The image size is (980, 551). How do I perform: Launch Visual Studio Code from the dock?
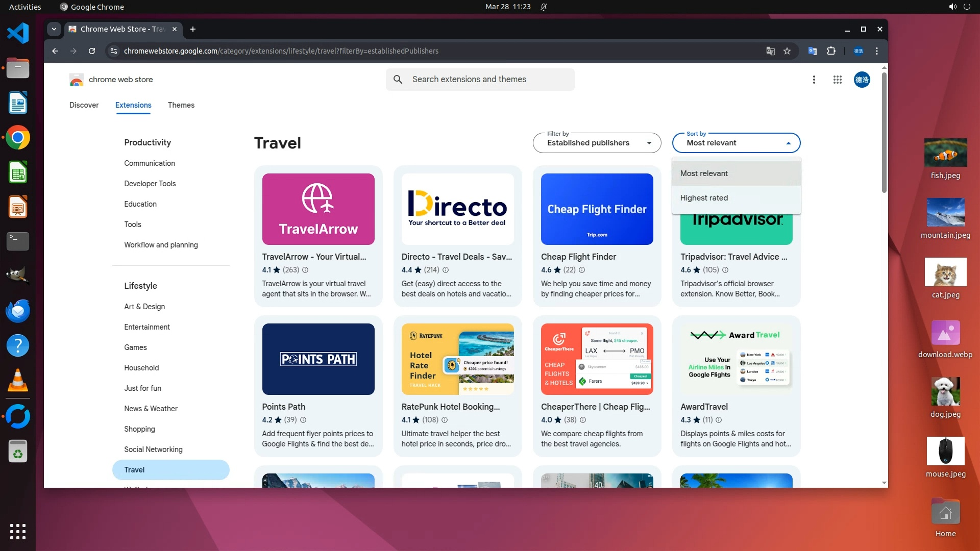click(18, 33)
